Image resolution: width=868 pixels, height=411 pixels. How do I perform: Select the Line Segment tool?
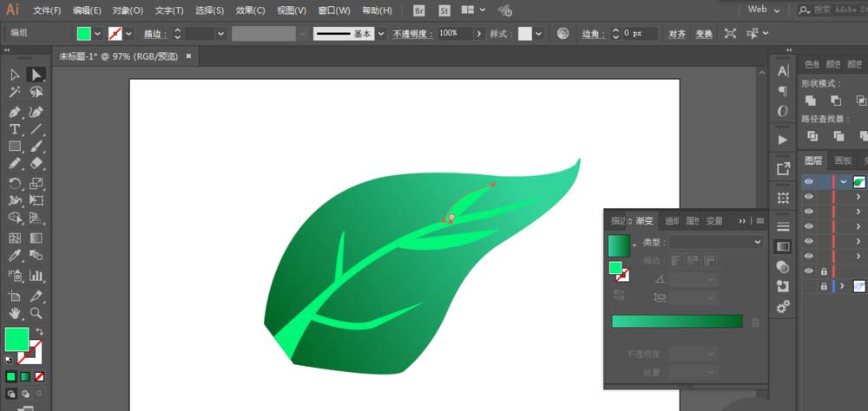36,129
